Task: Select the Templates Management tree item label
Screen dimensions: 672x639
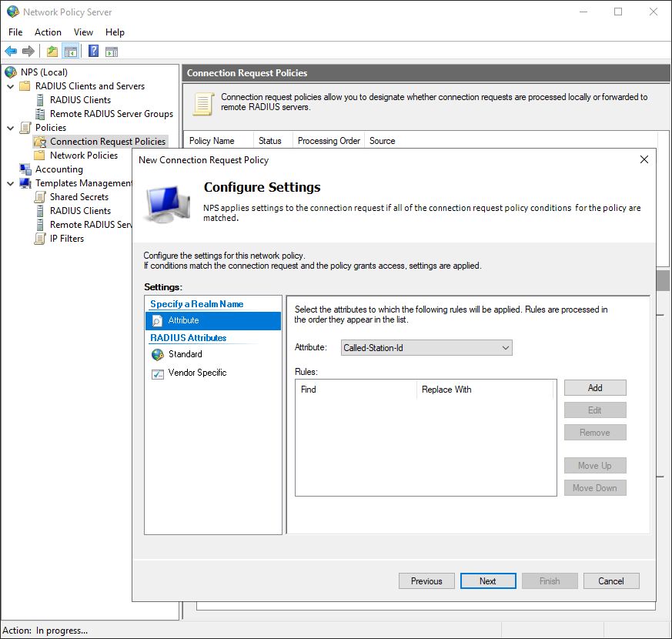Action: pyautogui.click(x=84, y=183)
